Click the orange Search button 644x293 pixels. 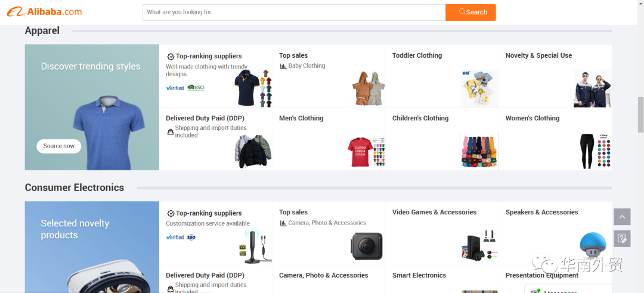[x=470, y=13]
